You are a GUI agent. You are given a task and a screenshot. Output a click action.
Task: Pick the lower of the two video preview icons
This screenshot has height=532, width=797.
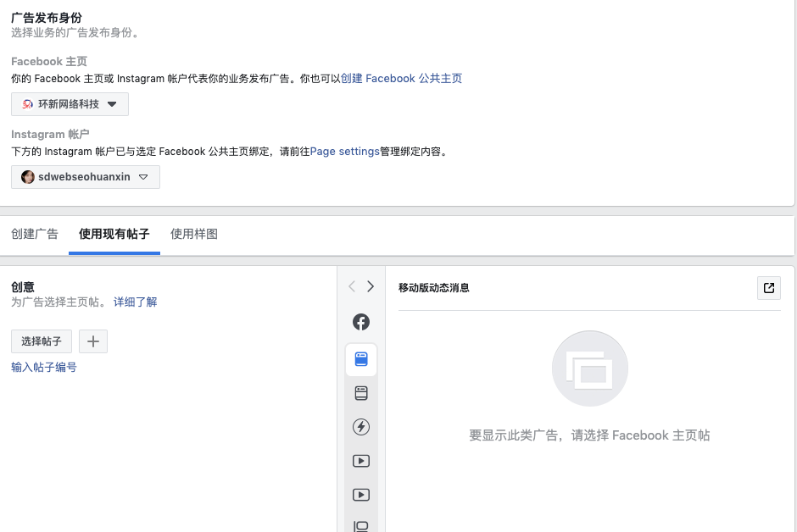361,495
